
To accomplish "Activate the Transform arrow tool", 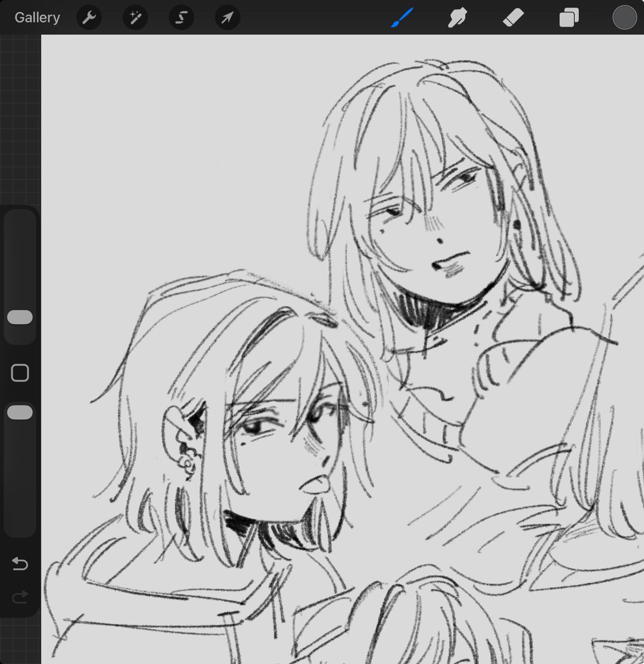I will click(227, 18).
